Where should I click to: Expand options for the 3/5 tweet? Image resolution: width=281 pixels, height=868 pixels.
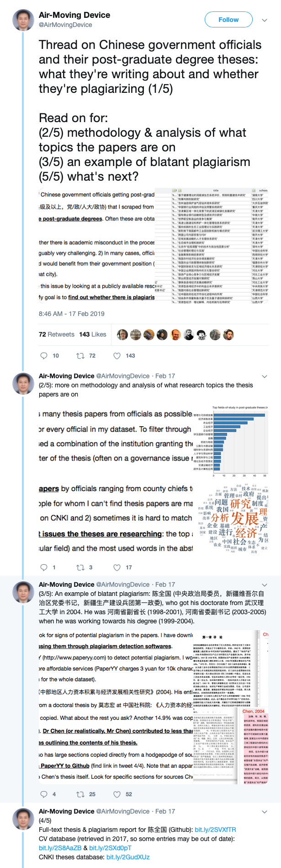tap(264, 585)
